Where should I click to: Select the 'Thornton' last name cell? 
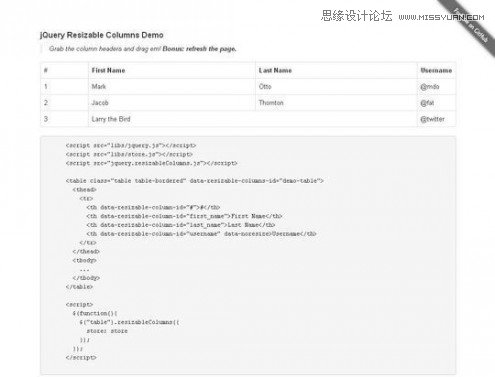pos(336,103)
